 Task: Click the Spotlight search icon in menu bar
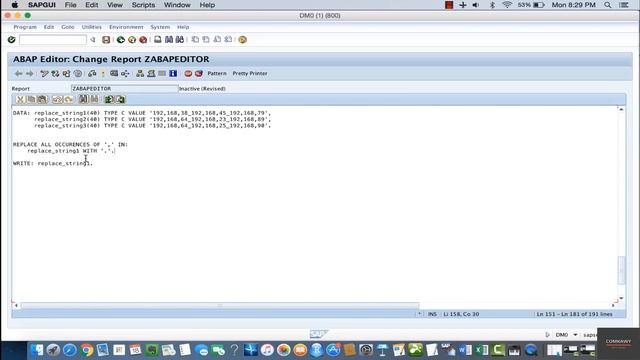point(608,5)
